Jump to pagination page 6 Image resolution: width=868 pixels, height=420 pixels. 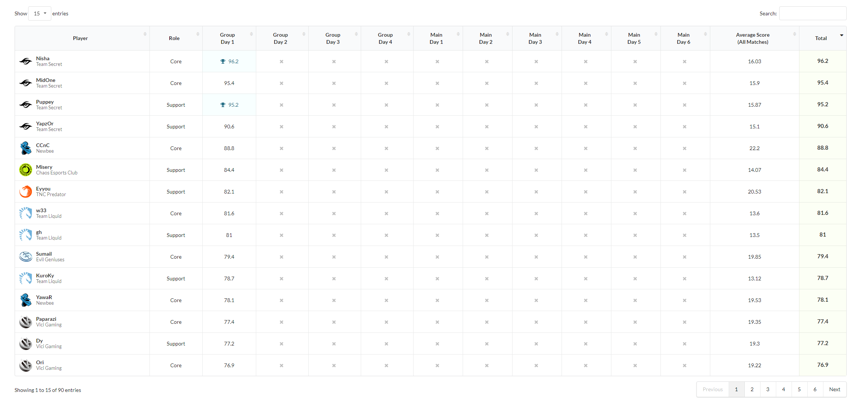click(x=815, y=389)
